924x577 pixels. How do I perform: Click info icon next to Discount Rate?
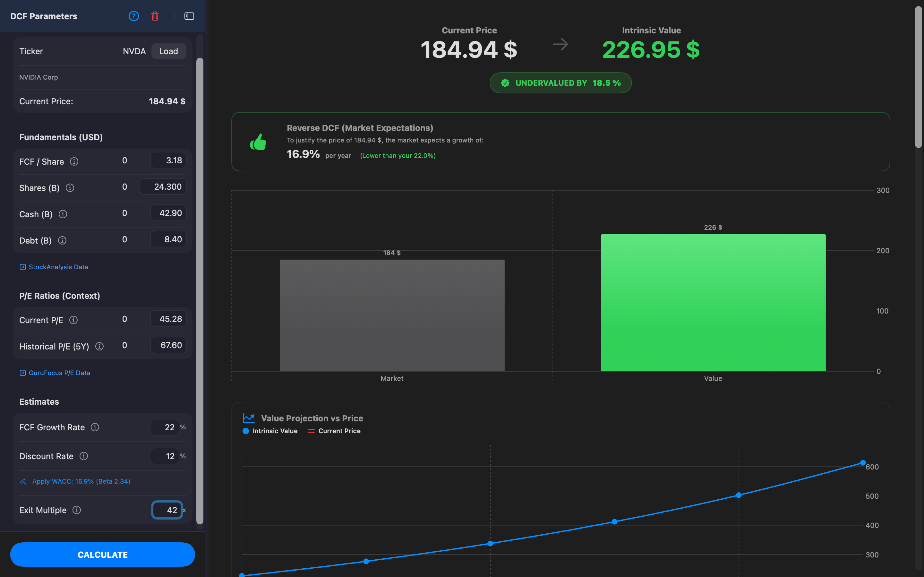[x=84, y=456]
